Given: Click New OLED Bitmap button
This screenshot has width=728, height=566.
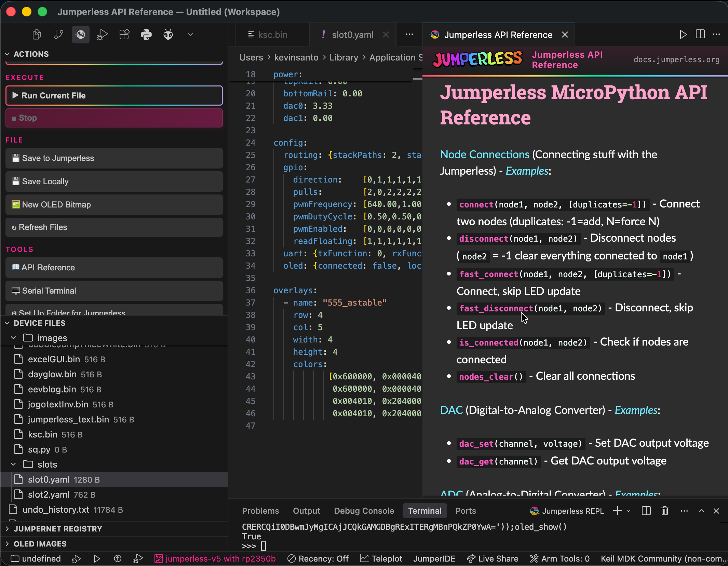Looking at the screenshot, I should pyautogui.click(x=114, y=205).
